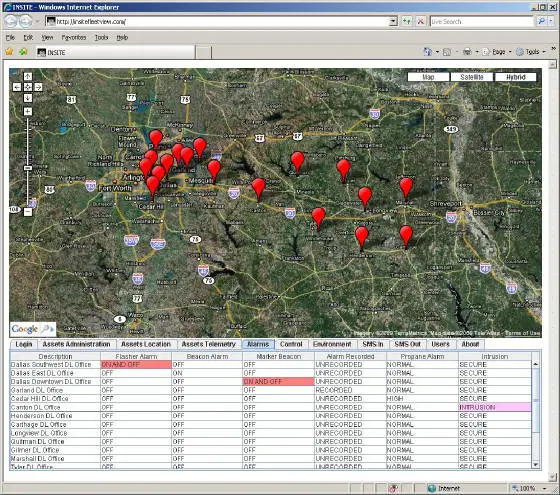Switch to the Assets Telemetry tab
This screenshot has width=560, height=495.
click(x=209, y=344)
